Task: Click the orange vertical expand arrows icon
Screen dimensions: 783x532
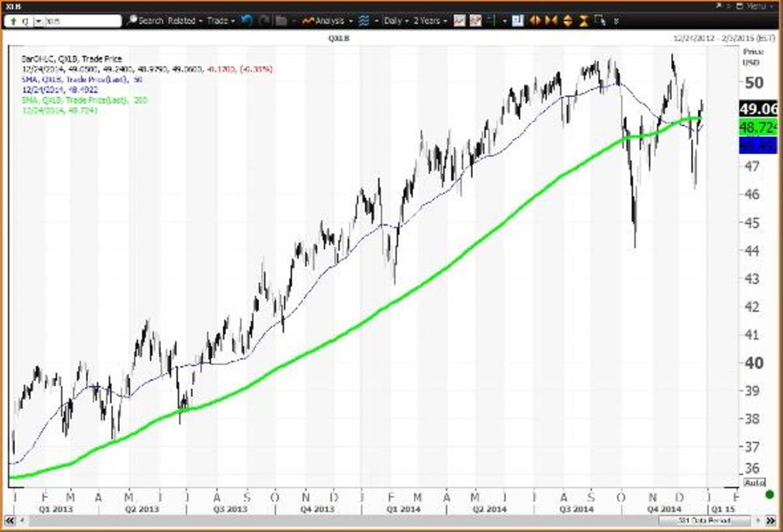Action: [568, 20]
